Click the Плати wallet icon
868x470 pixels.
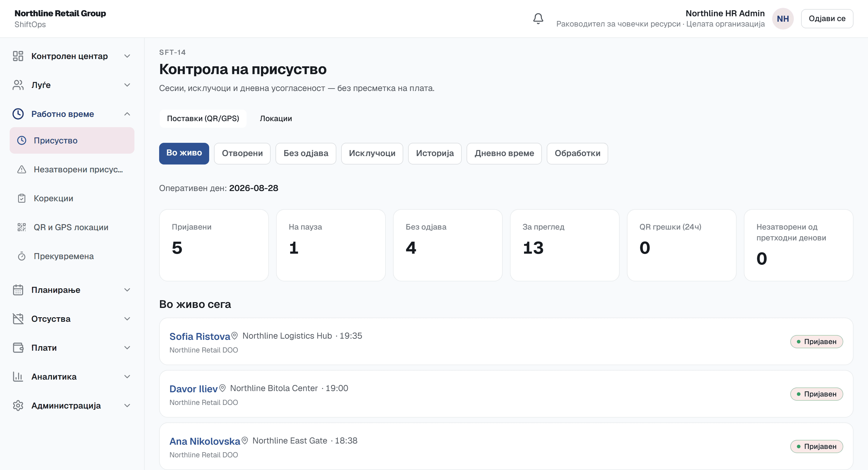(x=18, y=348)
